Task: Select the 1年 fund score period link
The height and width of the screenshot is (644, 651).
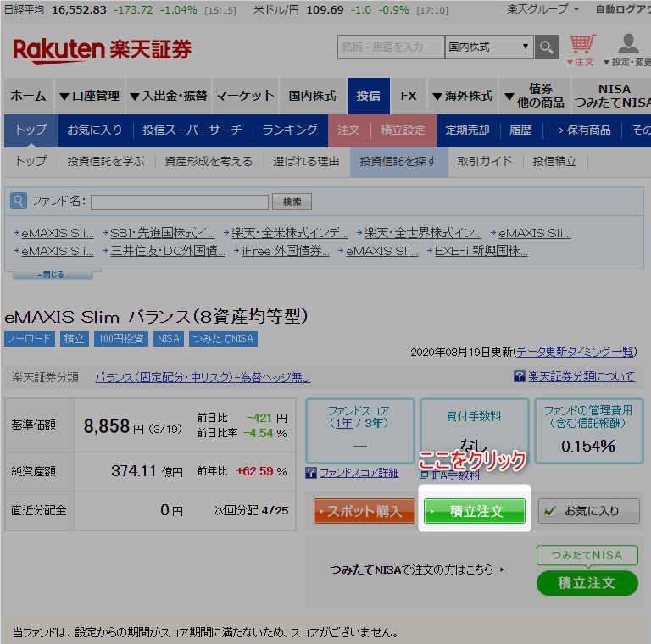Action: tap(343, 423)
